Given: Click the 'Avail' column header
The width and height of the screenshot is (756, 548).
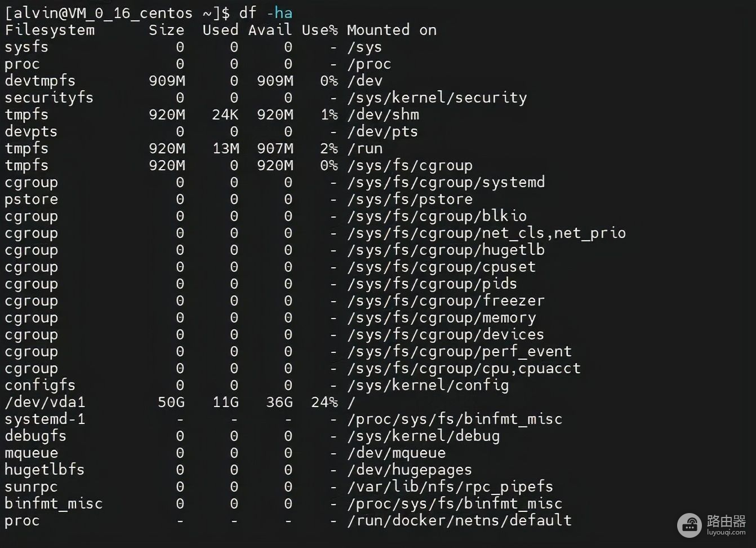Looking at the screenshot, I should click(x=270, y=30).
